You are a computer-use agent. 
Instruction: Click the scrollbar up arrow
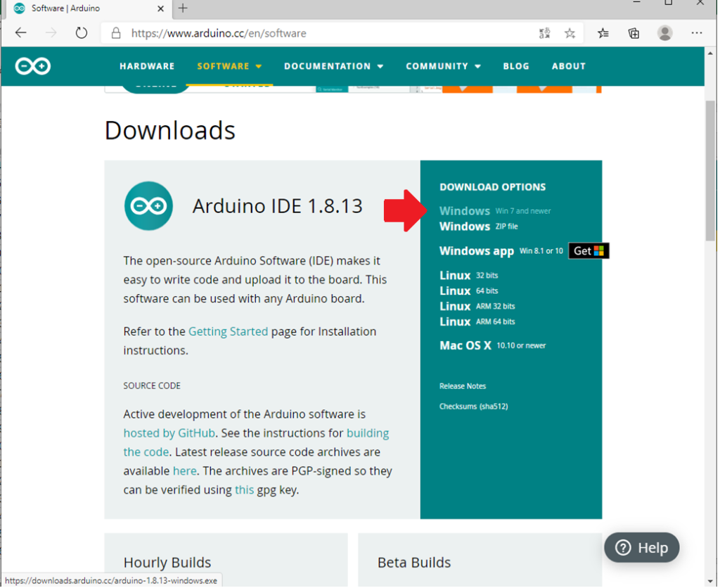pyautogui.click(x=710, y=53)
